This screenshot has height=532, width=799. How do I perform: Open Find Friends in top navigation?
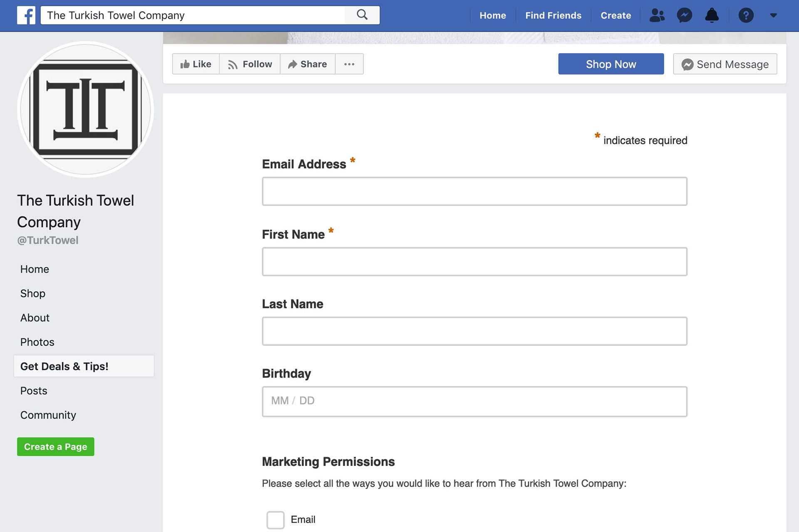point(553,15)
